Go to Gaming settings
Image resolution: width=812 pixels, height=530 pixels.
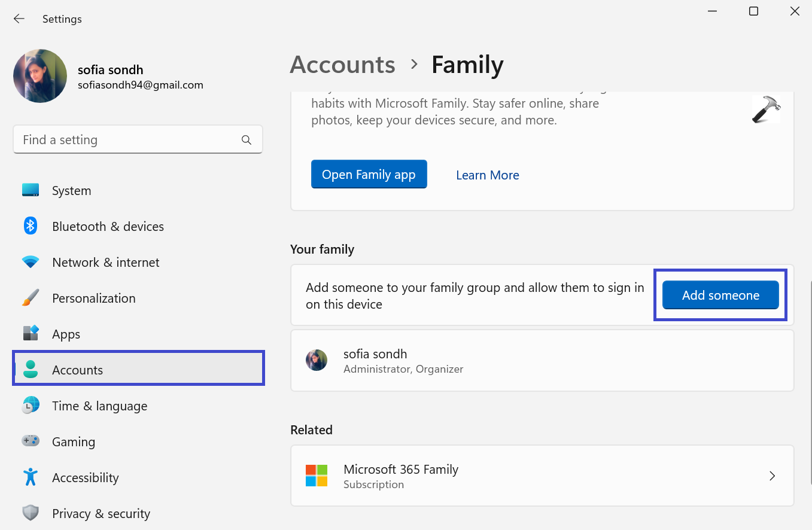(x=138, y=442)
